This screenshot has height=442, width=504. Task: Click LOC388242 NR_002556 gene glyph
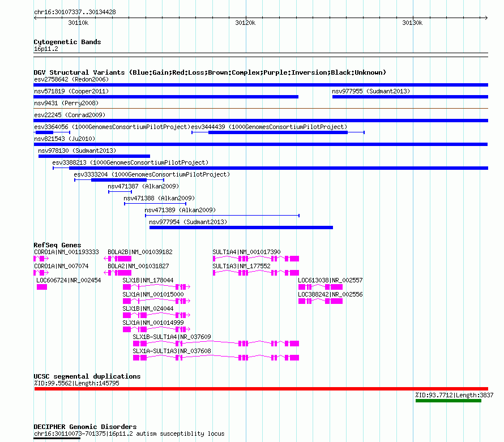click(x=321, y=301)
